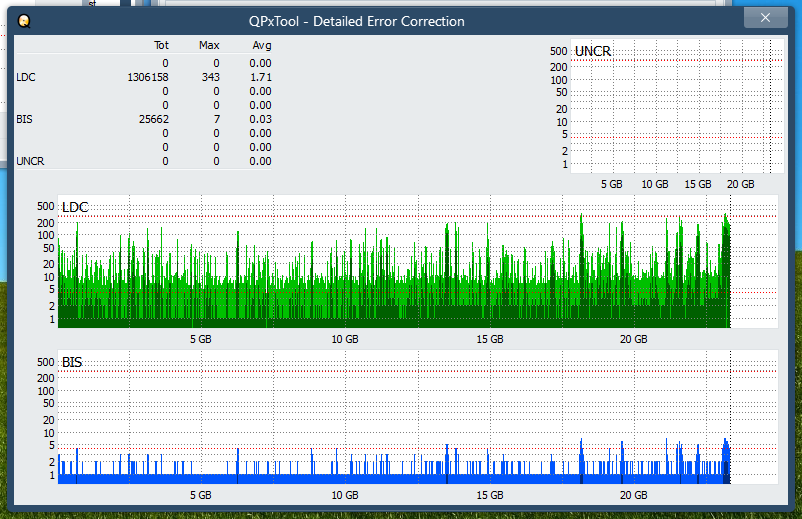Select the 'Tot' column header

click(161, 45)
